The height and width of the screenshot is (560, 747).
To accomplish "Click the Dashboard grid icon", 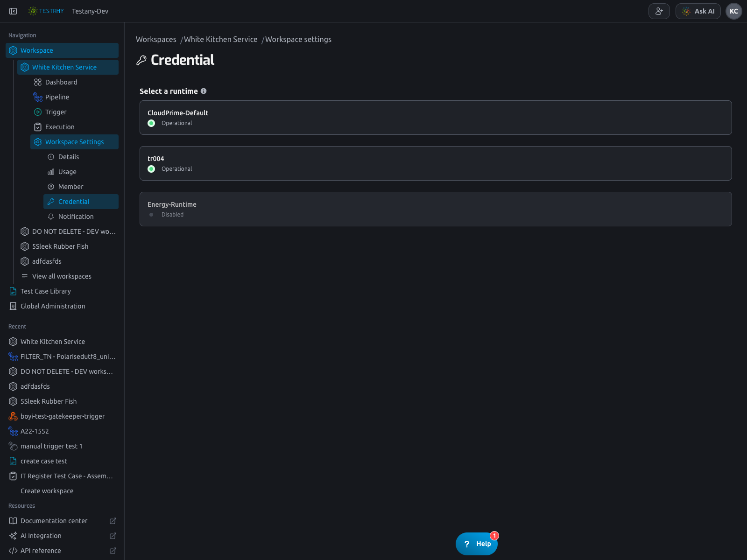I will click(x=38, y=82).
